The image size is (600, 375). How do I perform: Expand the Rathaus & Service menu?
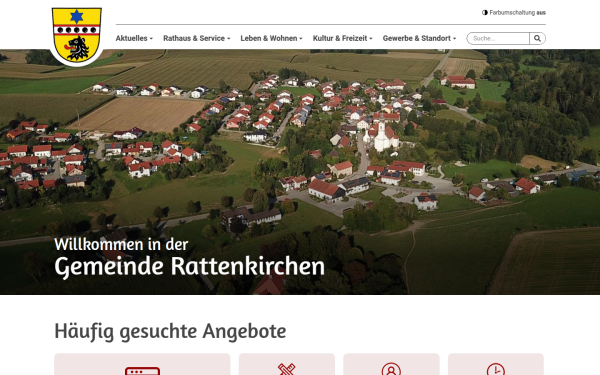pos(197,38)
